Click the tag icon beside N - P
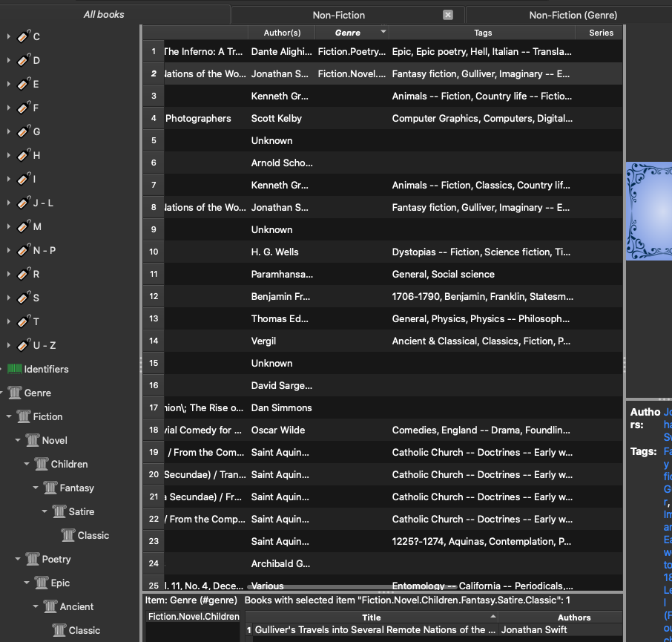 pos(24,250)
